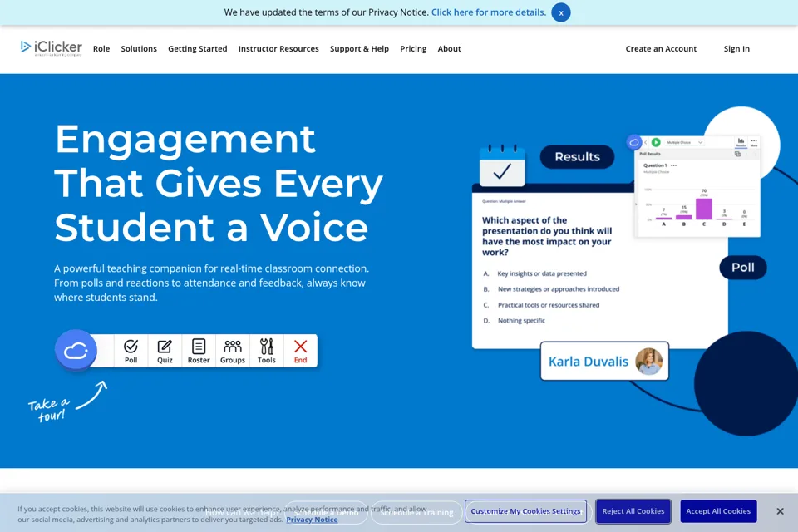
Task: Open the Instructor Resources menu
Action: 278,49
